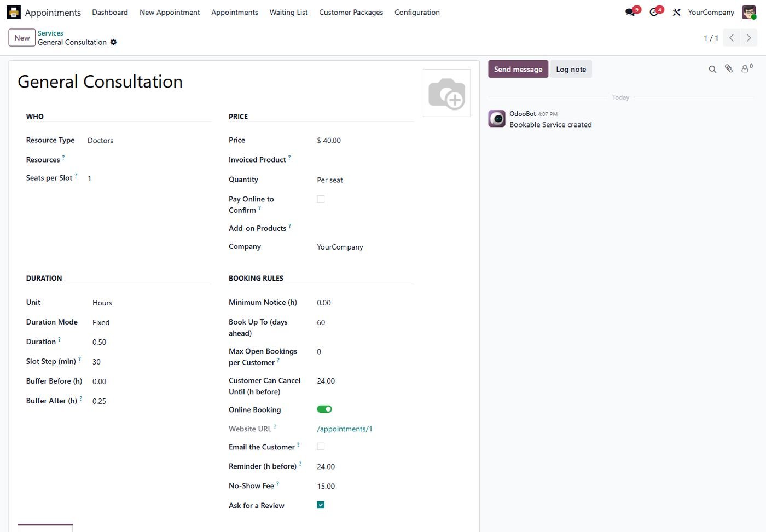Image resolution: width=766 pixels, height=532 pixels.
Task: Open the Configuration menu
Action: (417, 12)
